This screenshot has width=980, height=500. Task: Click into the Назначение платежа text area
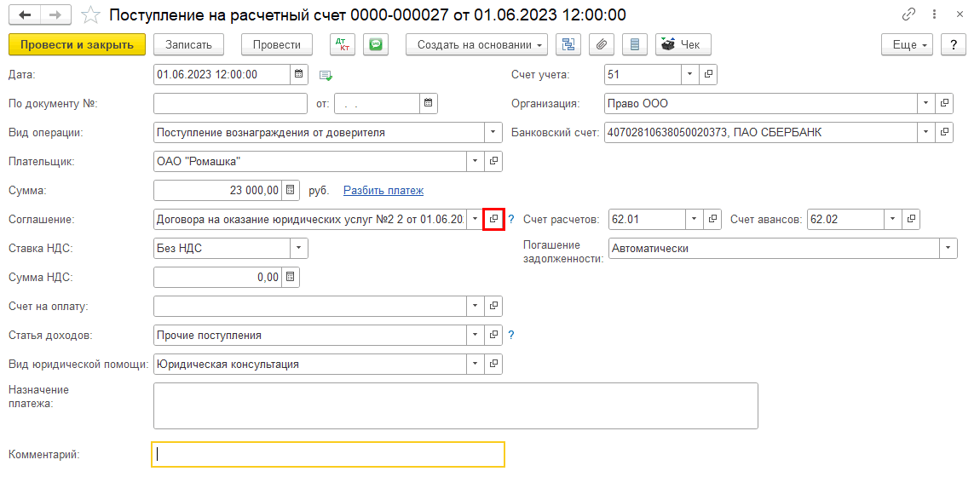[455, 405]
